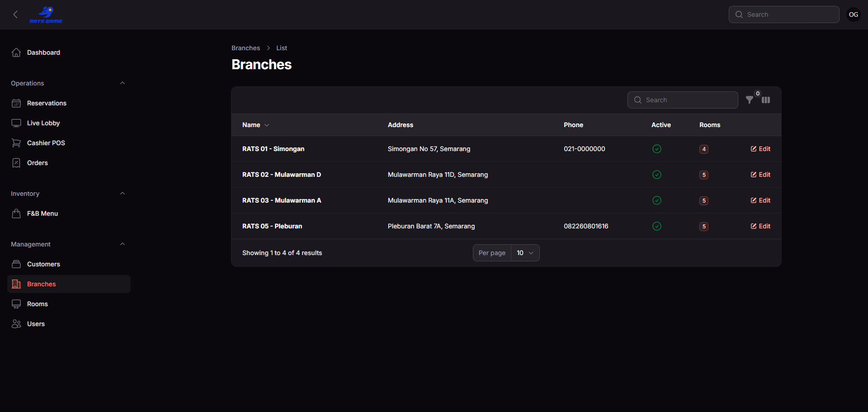Open the OG user avatar menu

tap(853, 14)
